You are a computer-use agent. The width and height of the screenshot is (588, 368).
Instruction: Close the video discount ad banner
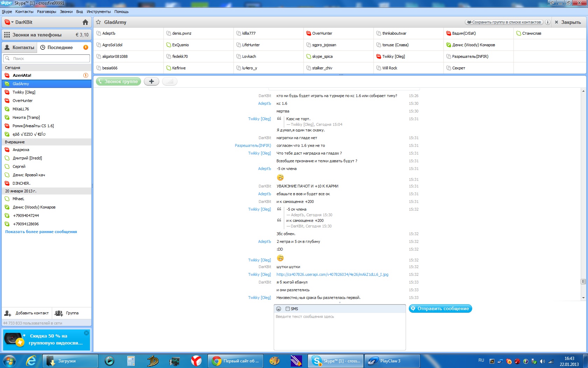coord(86,333)
